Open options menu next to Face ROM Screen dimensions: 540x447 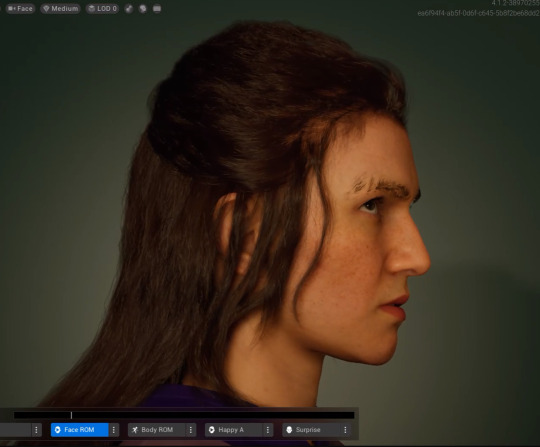click(x=114, y=430)
